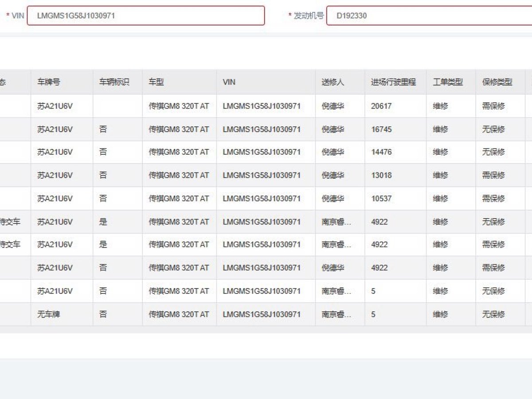Viewport: 532px width, 399px height.
Task: Select the mileage cell showing 16745
Action: pyautogui.click(x=381, y=129)
